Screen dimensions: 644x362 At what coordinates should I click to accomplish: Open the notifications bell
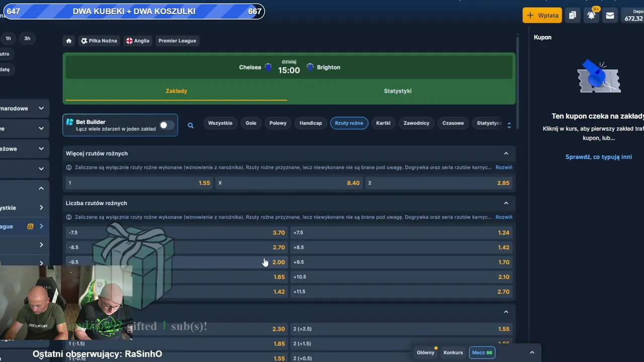(x=591, y=15)
